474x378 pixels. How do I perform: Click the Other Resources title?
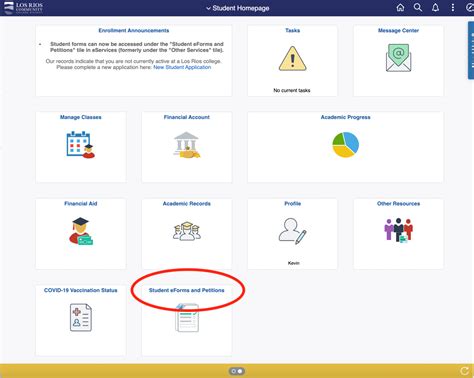coord(398,203)
